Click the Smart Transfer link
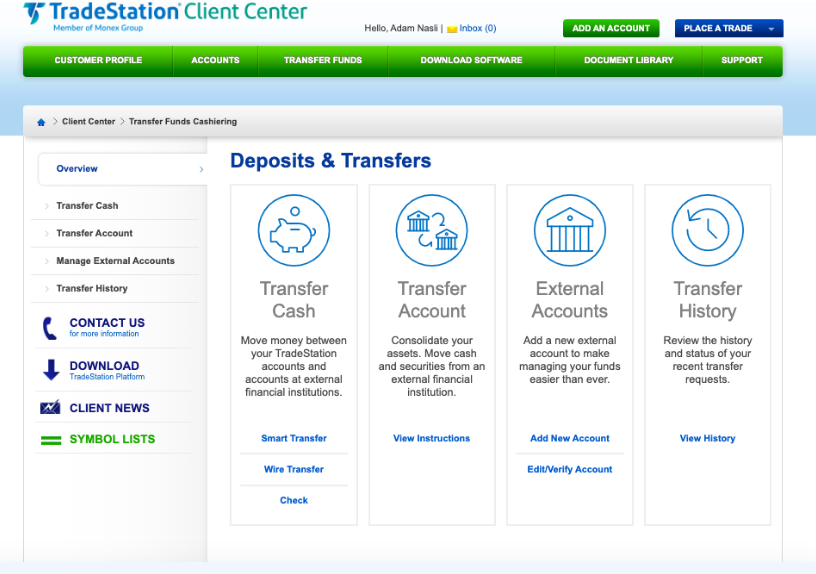The width and height of the screenshot is (816, 574). 294,438
